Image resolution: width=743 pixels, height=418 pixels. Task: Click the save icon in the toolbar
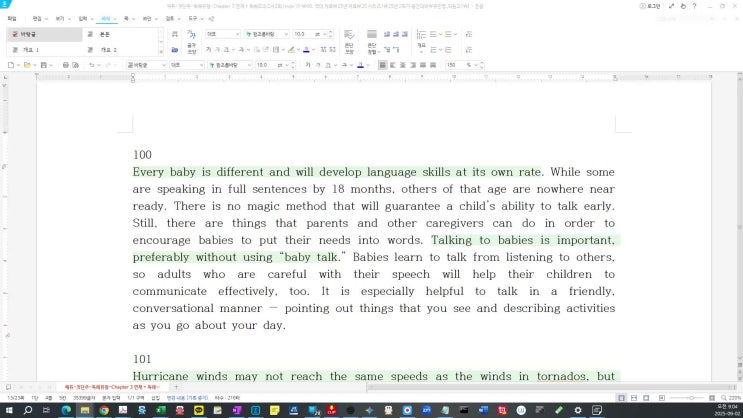pyautogui.click(x=42, y=65)
